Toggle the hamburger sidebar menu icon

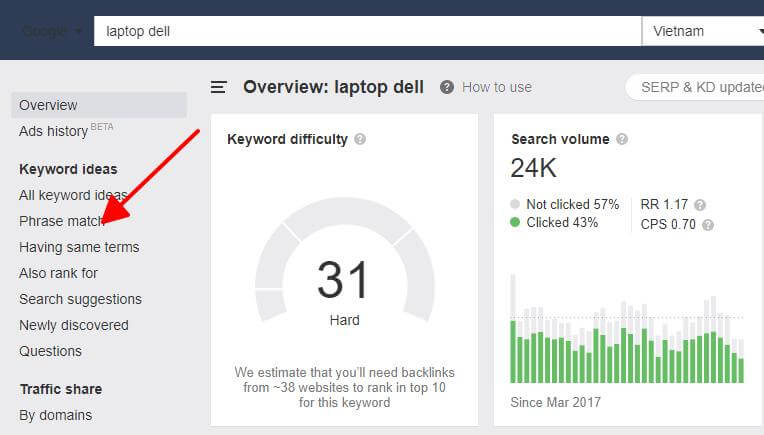(x=218, y=87)
